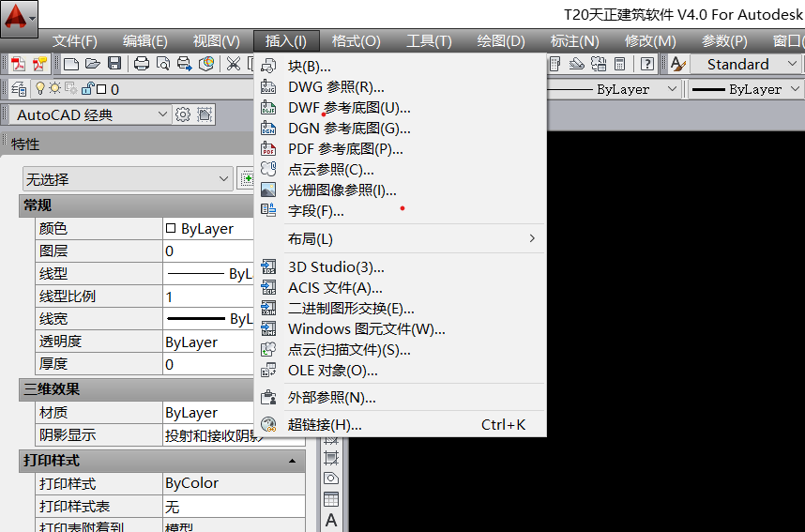Click the layer color swatch next to 0
Viewport: 805px width, 532px height.
pyautogui.click(x=101, y=89)
